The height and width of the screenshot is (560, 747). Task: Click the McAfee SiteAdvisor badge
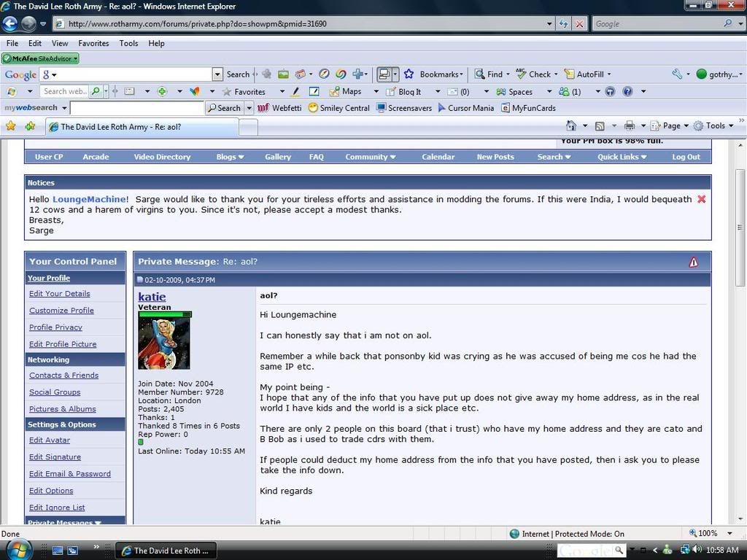click(x=40, y=58)
